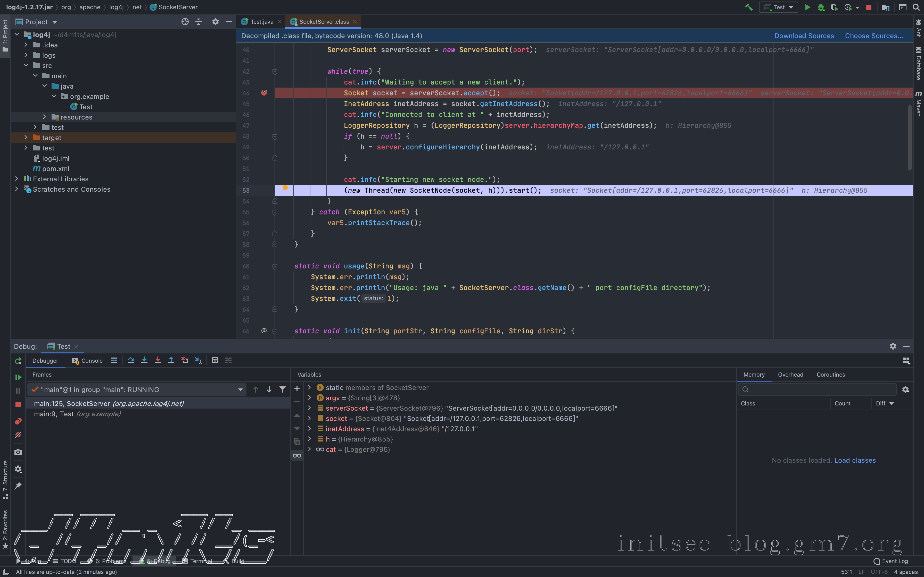Toggle the Mute Breakpoints icon

(x=18, y=435)
